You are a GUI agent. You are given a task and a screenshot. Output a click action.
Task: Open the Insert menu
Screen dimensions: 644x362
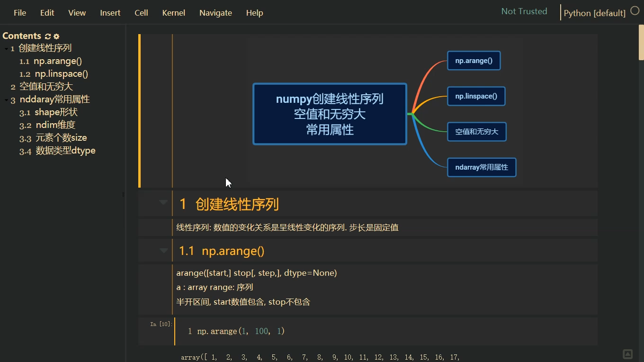click(x=110, y=13)
